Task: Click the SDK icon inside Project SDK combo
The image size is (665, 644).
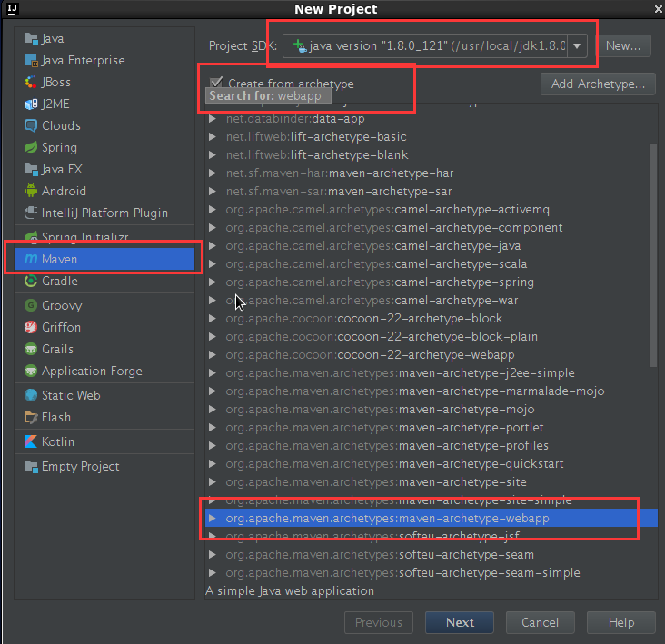Action: pos(300,45)
